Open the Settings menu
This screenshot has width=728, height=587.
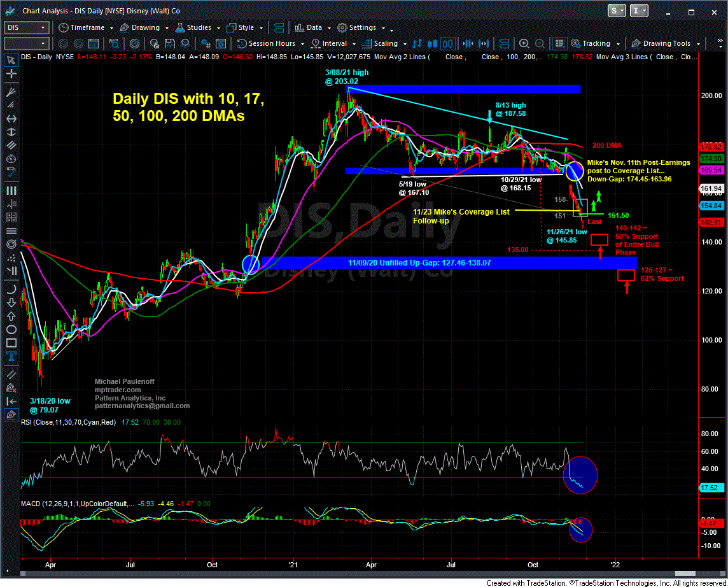356,28
